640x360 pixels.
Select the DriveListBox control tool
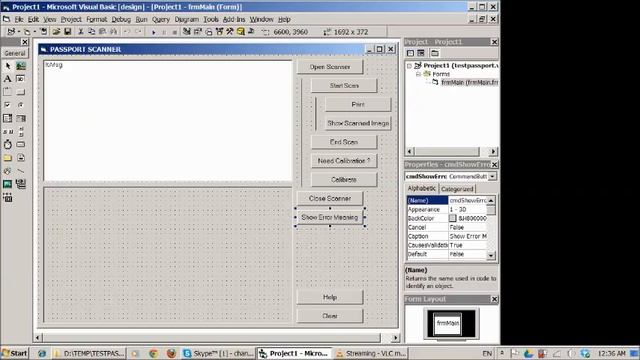coord(21,144)
